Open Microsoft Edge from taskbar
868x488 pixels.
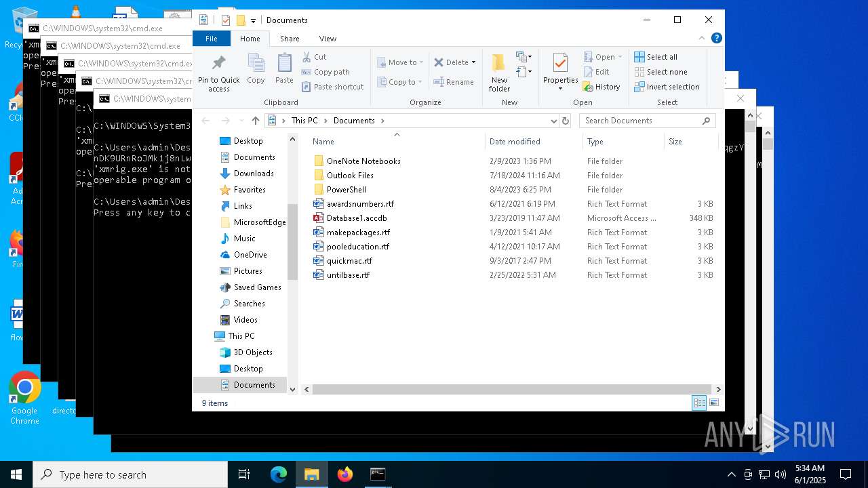coord(279,474)
